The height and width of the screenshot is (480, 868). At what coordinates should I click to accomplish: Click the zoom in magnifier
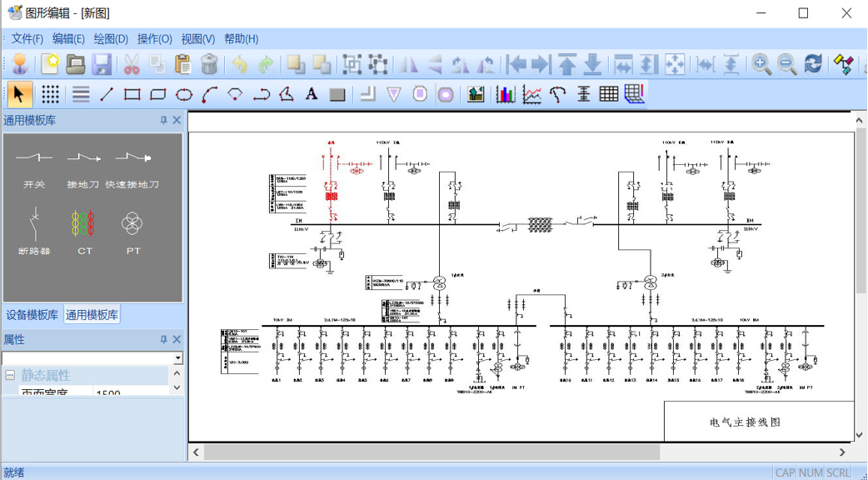(x=761, y=64)
